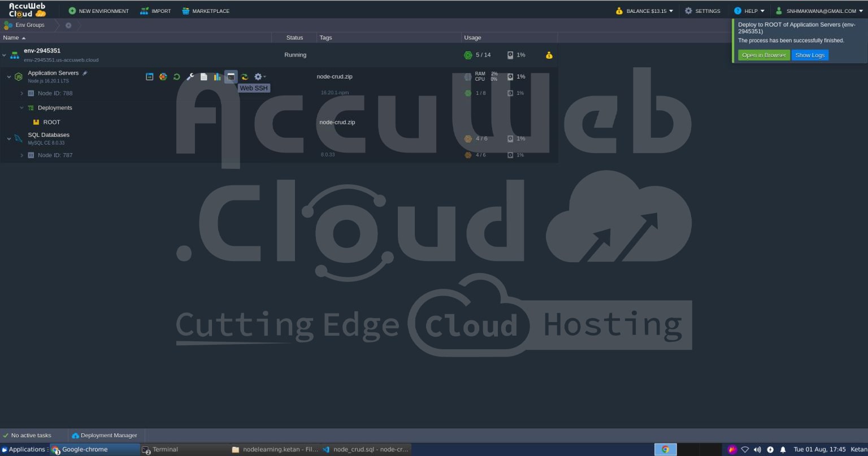The height and width of the screenshot is (456, 868).
Task: Open the Marketplace menu item
Action: point(206,11)
